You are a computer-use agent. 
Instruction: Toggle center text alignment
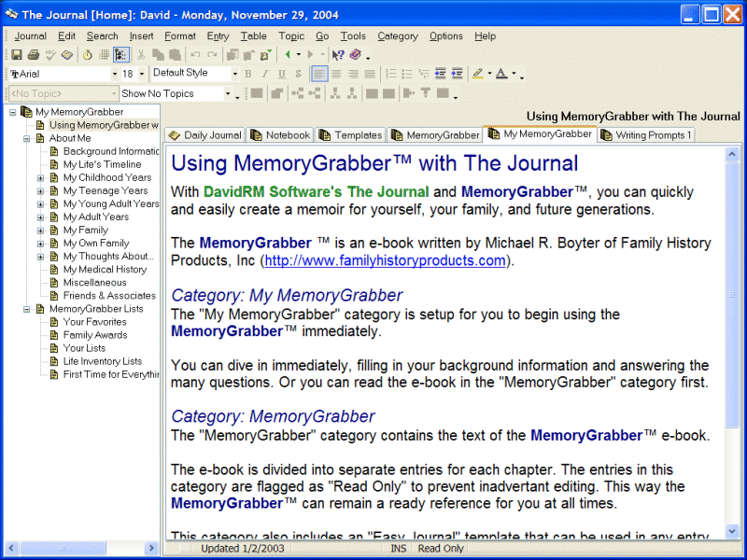pyautogui.click(x=336, y=74)
